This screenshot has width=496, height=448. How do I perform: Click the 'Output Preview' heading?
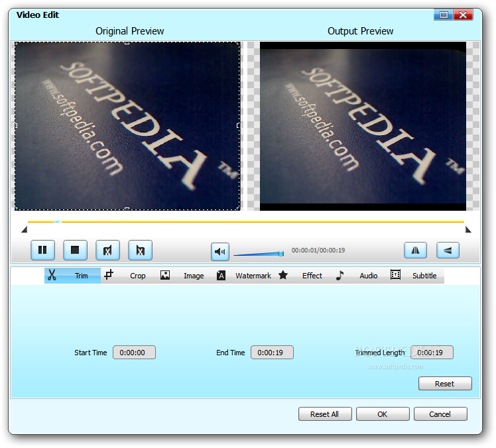point(360,31)
